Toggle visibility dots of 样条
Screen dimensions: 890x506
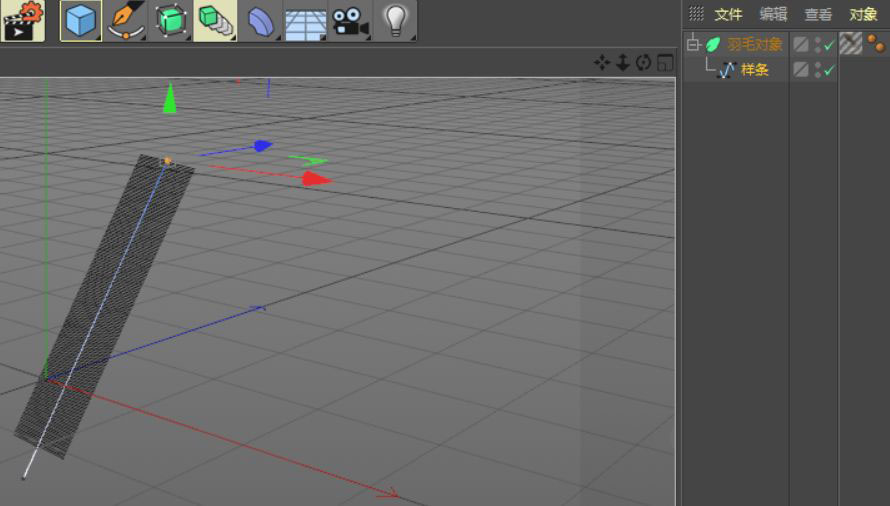(817, 70)
